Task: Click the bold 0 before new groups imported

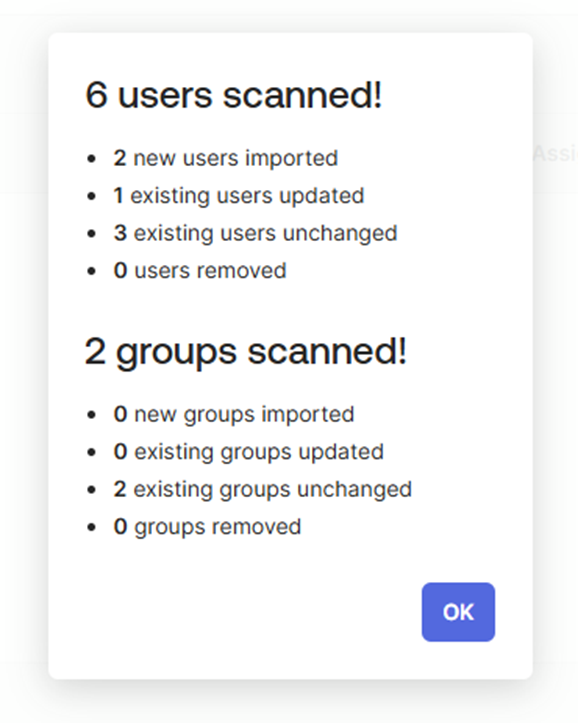Action: (120, 414)
